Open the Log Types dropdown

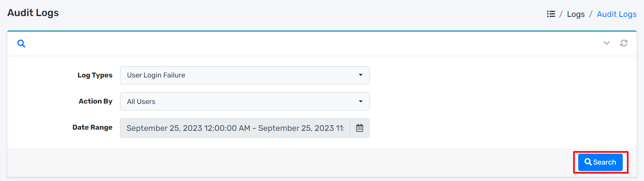point(244,75)
